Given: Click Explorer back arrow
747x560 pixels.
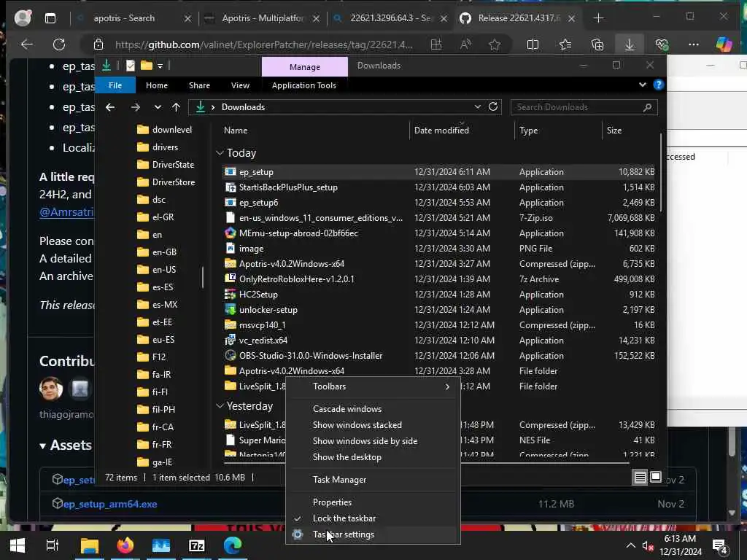Looking at the screenshot, I should coord(110,107).
